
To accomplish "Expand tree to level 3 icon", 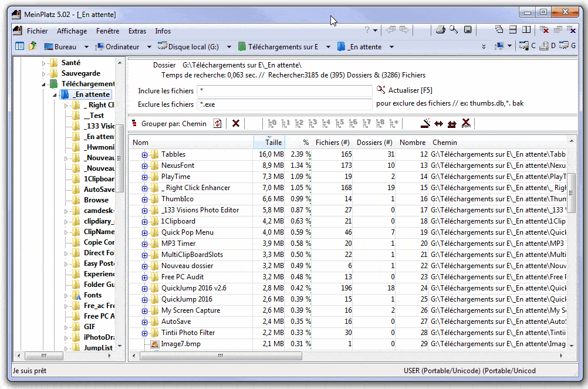I will [x=313, y=123].
